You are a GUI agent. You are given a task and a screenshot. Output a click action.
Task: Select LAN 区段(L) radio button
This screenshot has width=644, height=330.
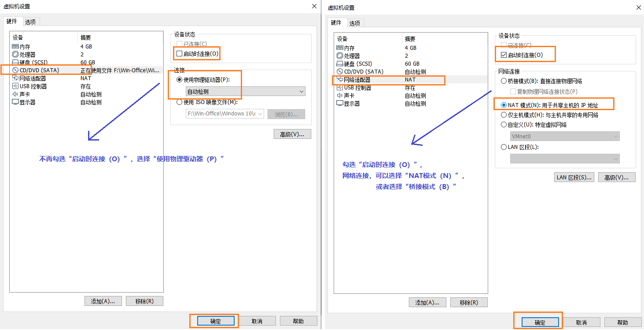point(504,147)
